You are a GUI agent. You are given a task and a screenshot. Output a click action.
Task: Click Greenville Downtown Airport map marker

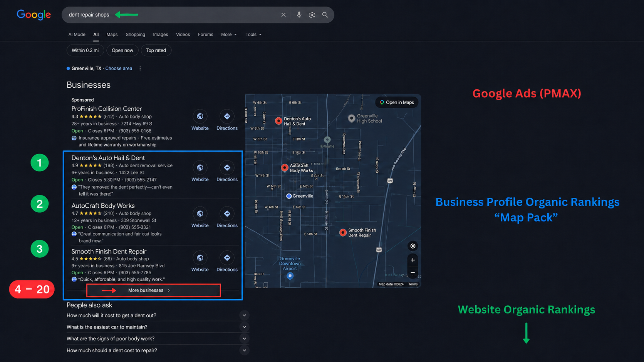pyautogui.click(x=290, y=276)
